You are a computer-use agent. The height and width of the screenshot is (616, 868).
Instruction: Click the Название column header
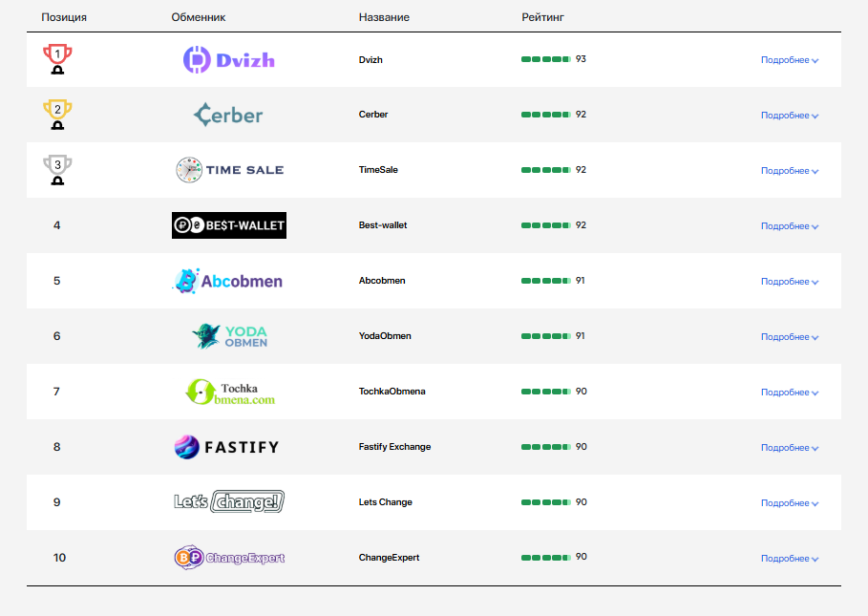click(384, 17)
